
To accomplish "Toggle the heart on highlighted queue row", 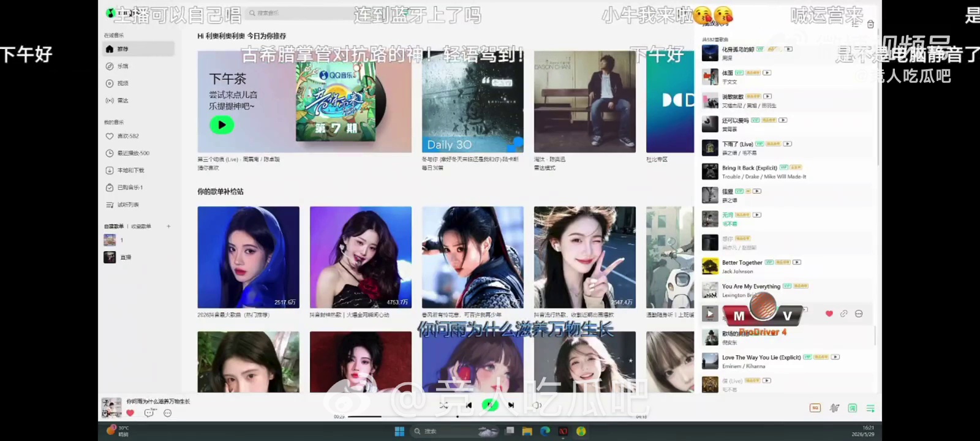I will (829, 314).
